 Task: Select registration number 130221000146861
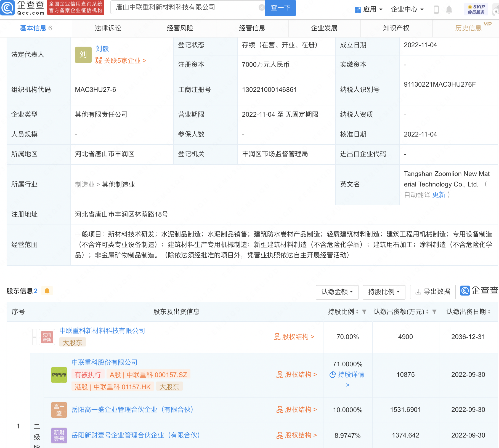coord(269,90)
